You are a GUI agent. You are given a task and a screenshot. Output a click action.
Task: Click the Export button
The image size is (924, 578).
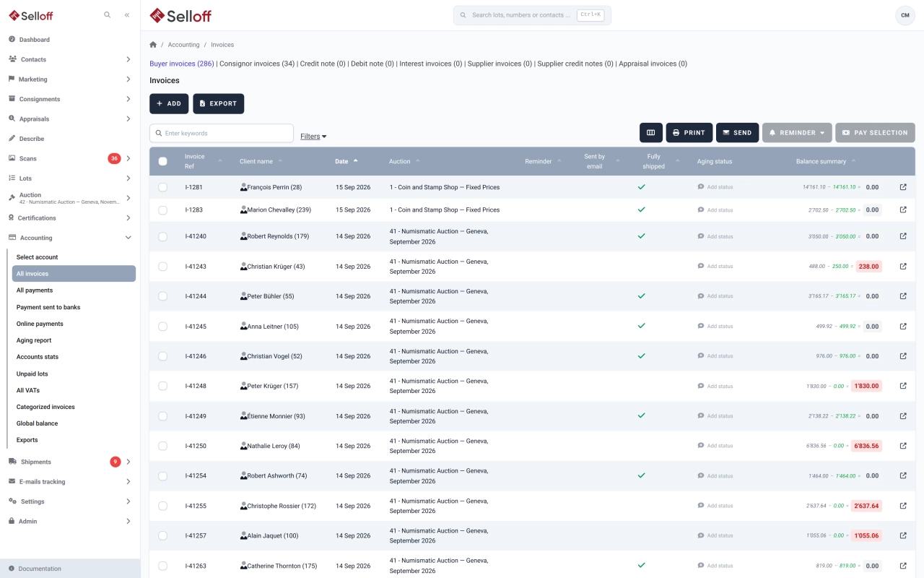point(219,104)
